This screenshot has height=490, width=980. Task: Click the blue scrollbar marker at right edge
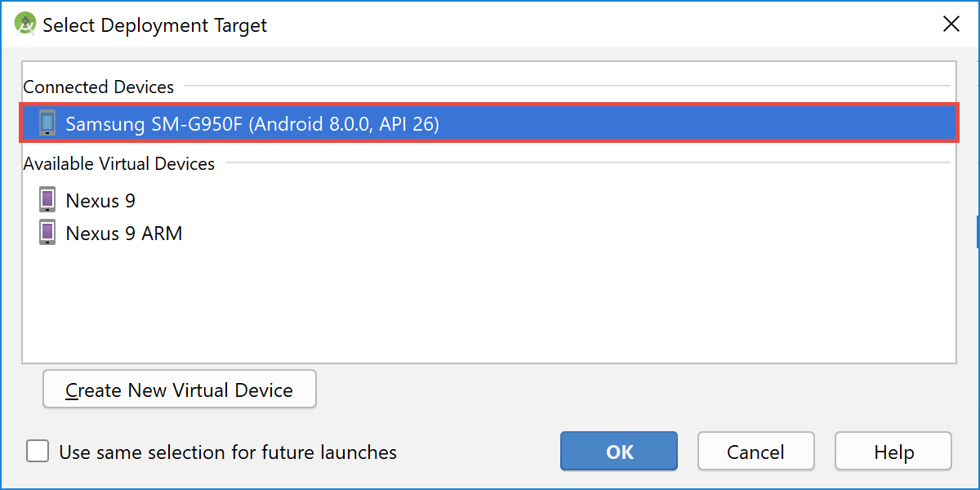977,231
